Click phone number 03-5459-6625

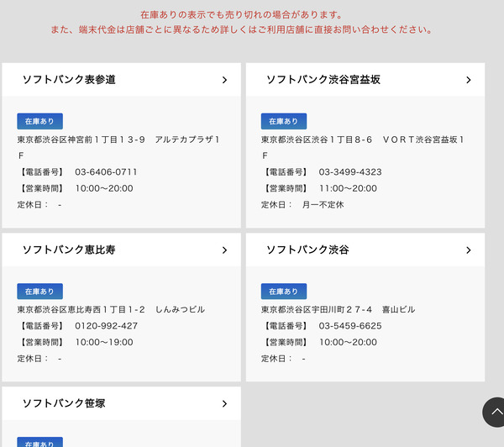tap(350, 326)
